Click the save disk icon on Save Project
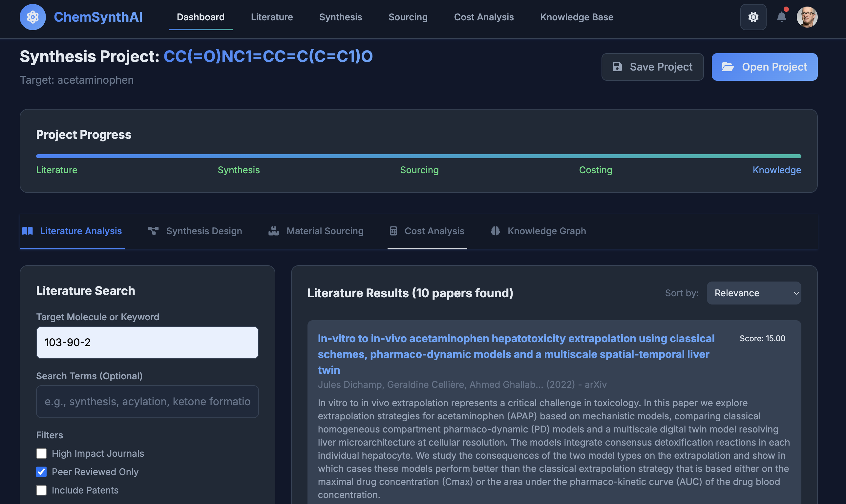 [618, 67]
